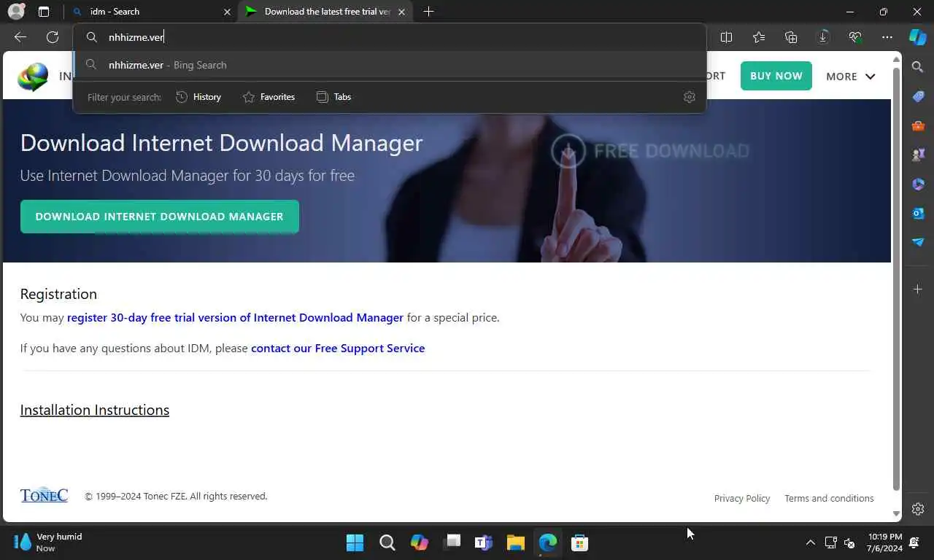This screenshot has height=560, width=934.
Task: Open the network and volume tray icons
Action: tap(840, 542)
